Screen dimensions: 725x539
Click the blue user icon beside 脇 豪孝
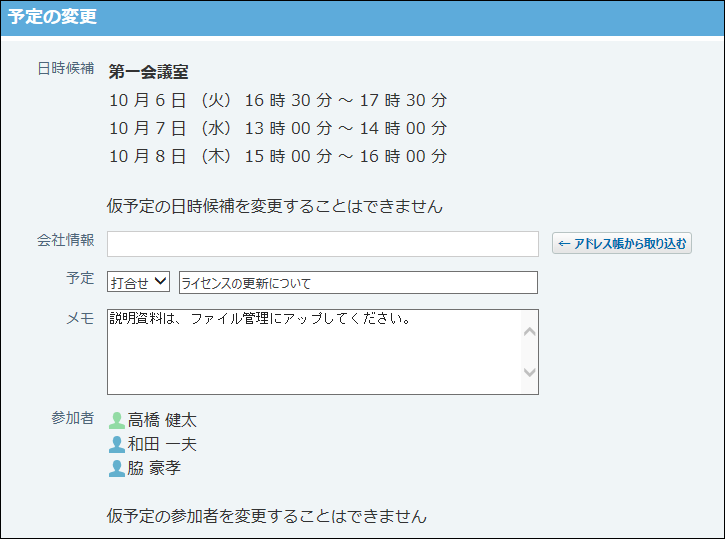coord(117,468)
